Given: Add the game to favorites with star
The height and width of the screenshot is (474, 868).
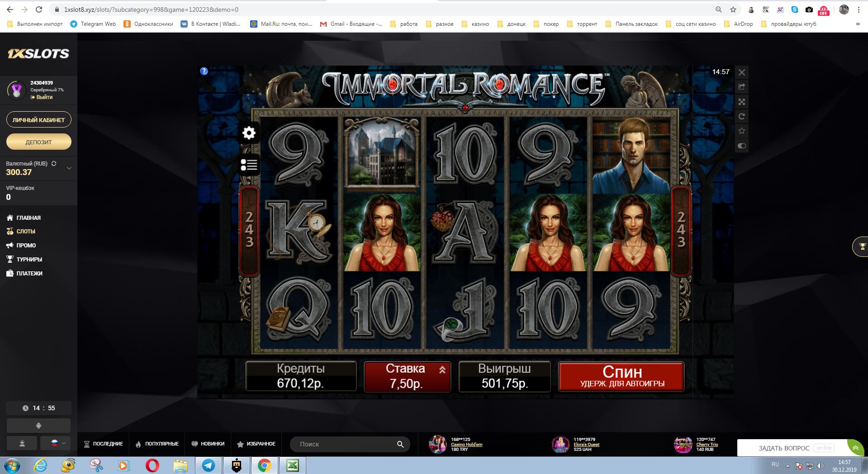Looking at the screenshot, I should pyautogui.click(x=742, y=131).
